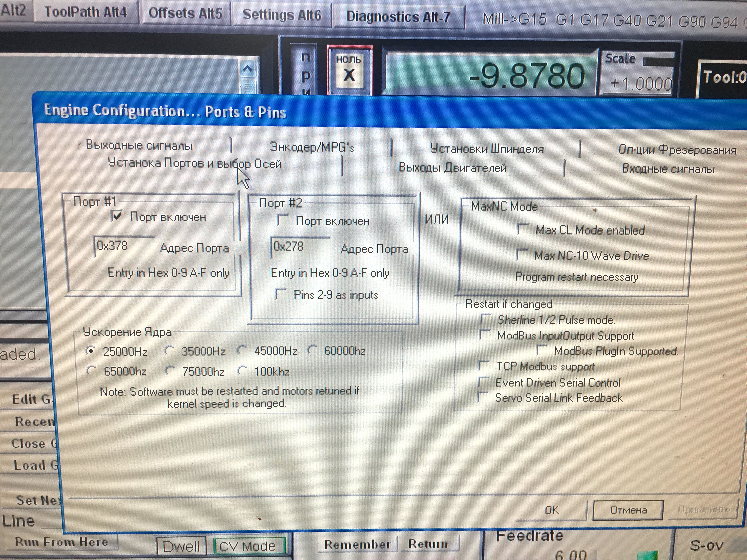Choose 60000hz kernel speed
This screenshot has height=560, width=747.
point(313,350)
